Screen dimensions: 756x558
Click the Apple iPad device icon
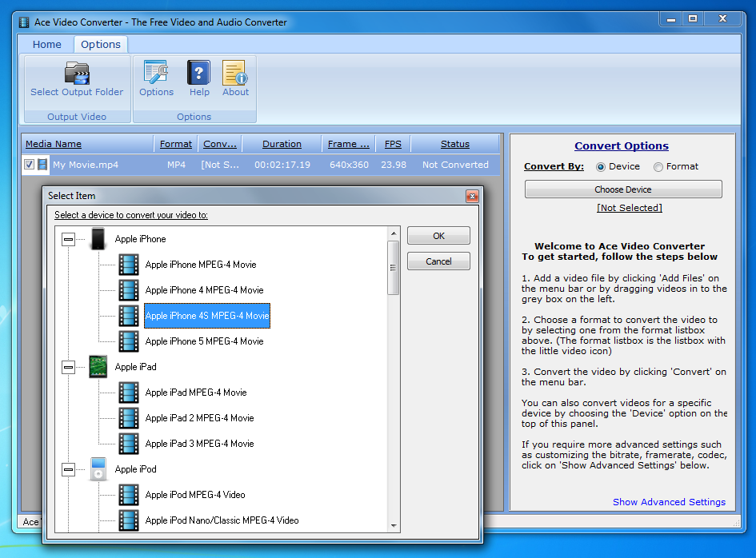pos(98,367)
